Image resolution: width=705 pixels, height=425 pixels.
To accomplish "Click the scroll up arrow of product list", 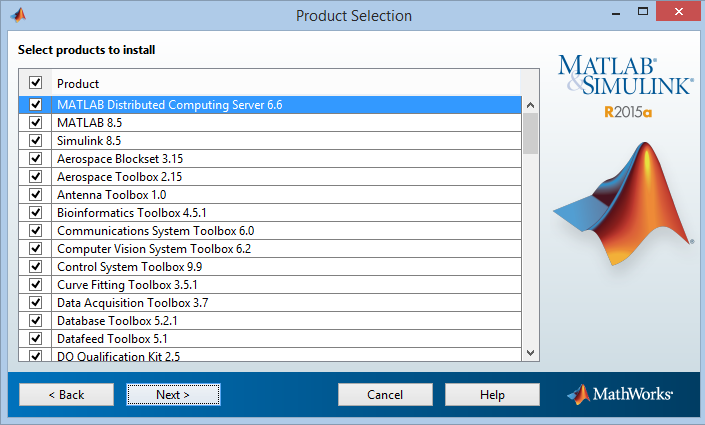I will click(531, 105).
